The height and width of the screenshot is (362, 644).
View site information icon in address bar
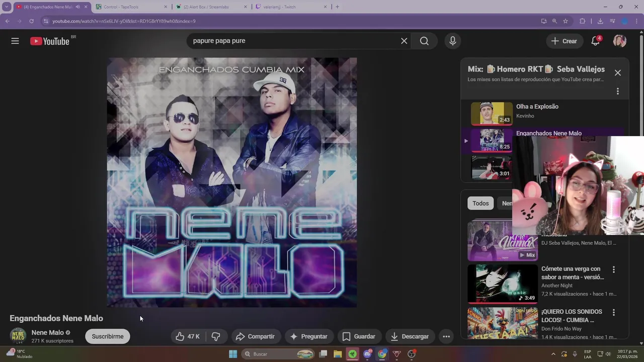click(46, 21)
